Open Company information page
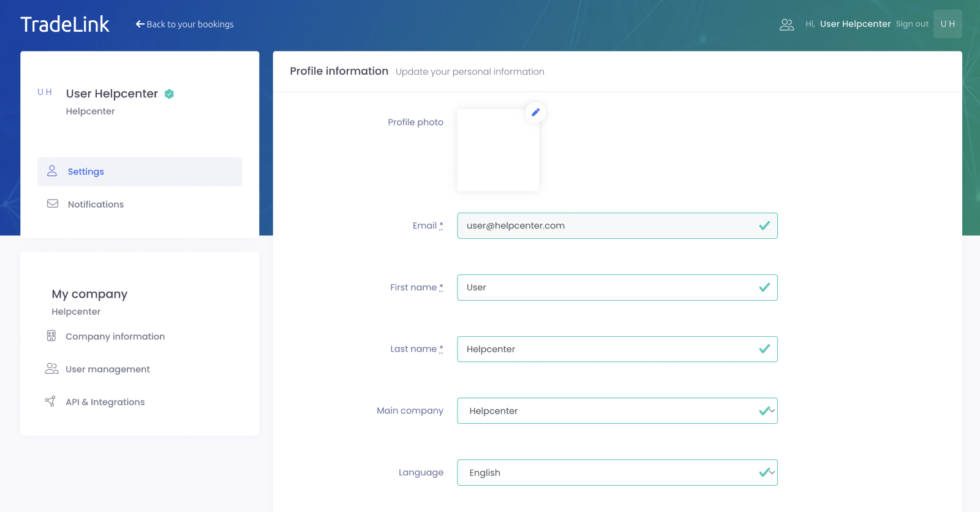This screenshot has height=512, width=980. point(115,337)
